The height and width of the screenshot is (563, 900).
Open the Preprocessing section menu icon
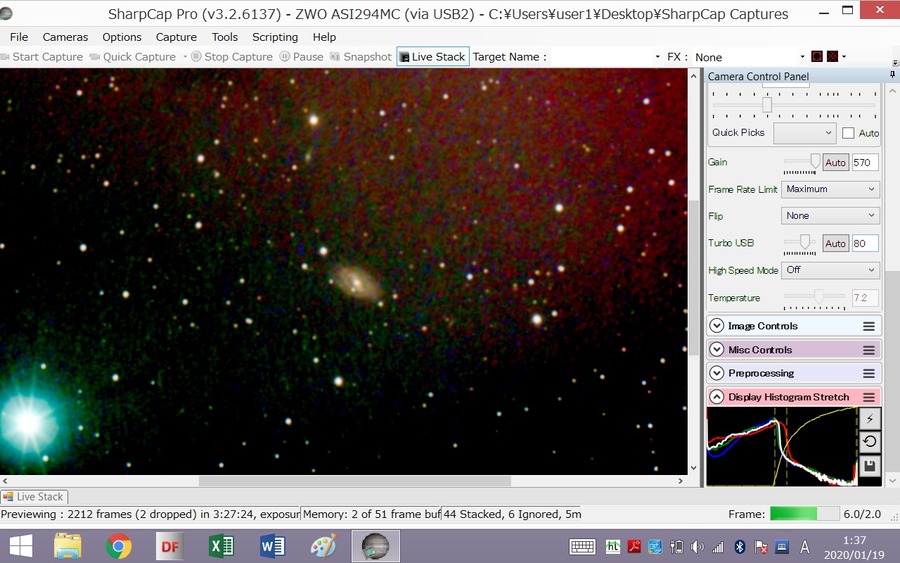pos(869,373)
